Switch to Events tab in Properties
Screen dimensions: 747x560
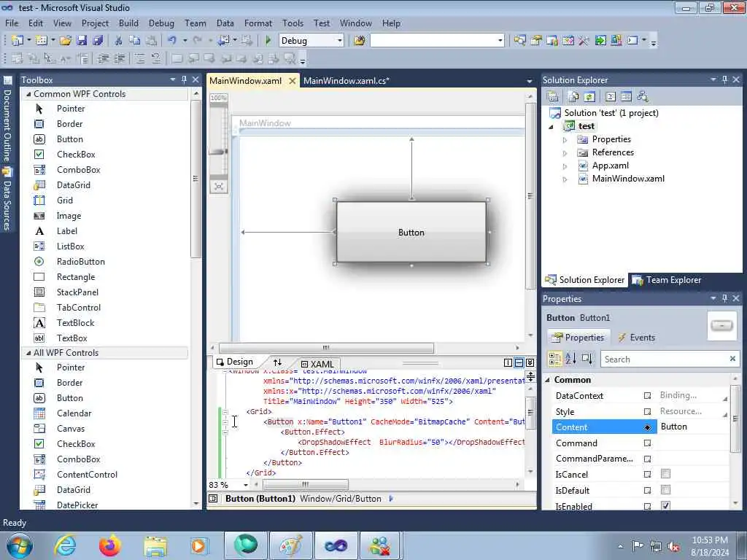point(636,338)
